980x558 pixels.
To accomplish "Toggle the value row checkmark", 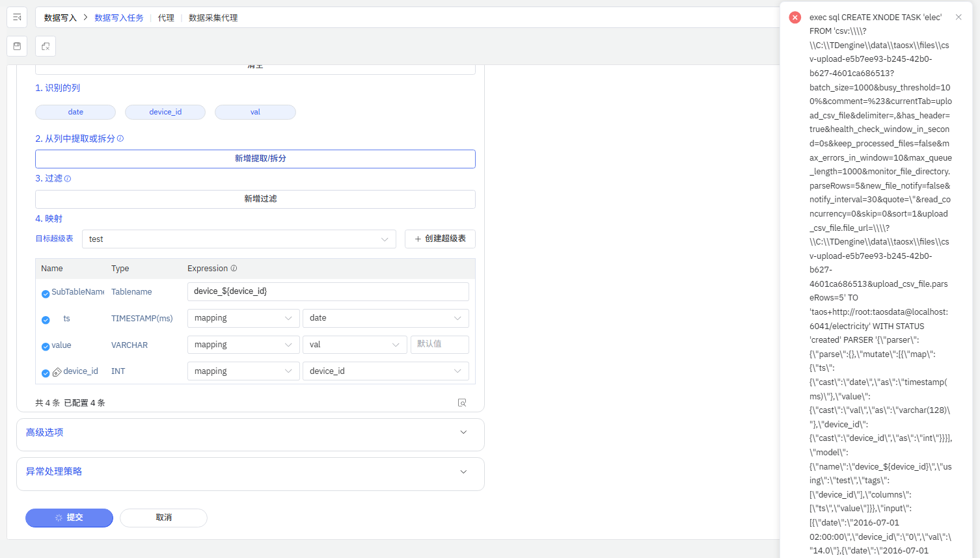I will point(46,347).
